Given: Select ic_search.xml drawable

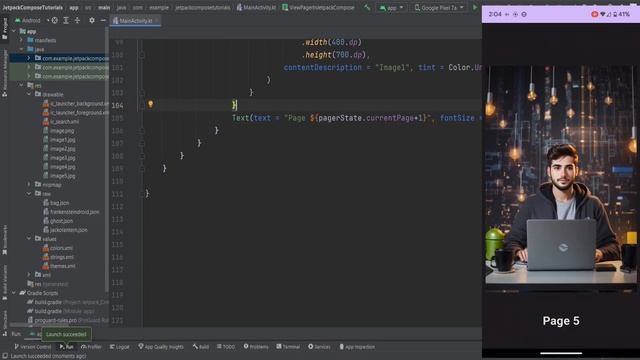Looking at the screenshot, I should point(61,122).
